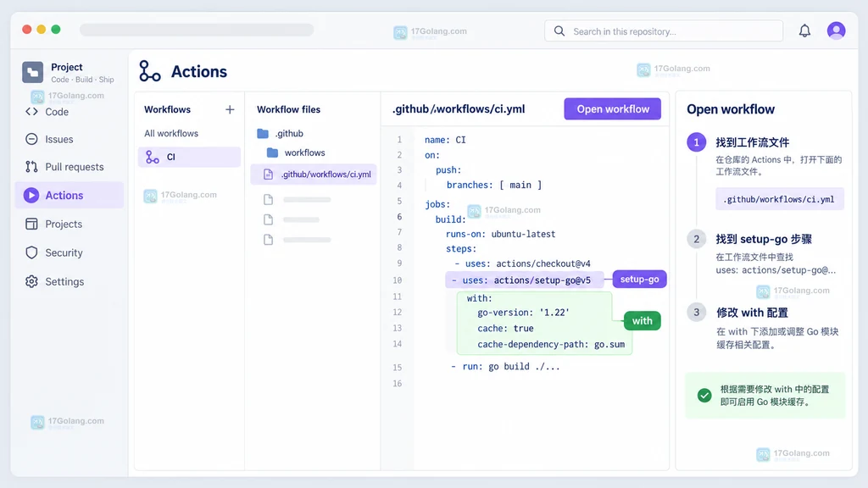This screenshot has height=488, width=868.
Task: Click step heading 找到工作流文件
Action: 753,142
